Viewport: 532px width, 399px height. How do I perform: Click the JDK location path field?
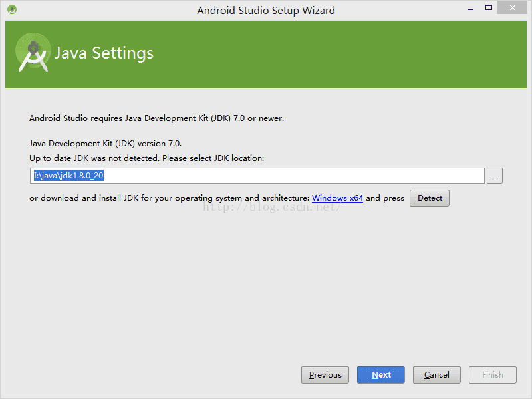(257, 176)
